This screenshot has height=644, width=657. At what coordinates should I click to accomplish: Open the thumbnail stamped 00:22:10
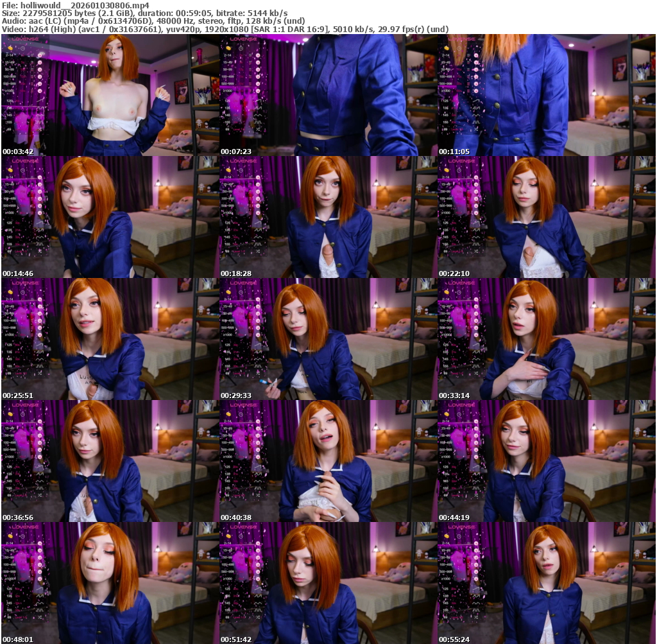click(547, 217)
